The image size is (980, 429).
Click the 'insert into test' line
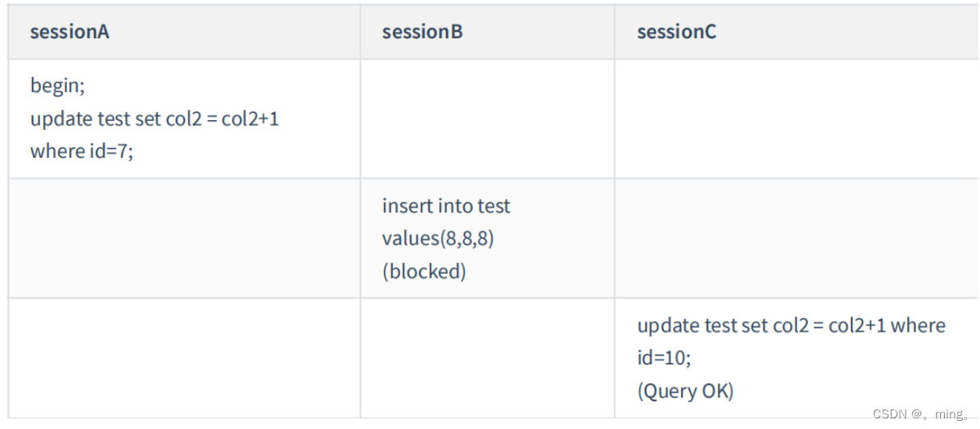click(x=446, y=206)
